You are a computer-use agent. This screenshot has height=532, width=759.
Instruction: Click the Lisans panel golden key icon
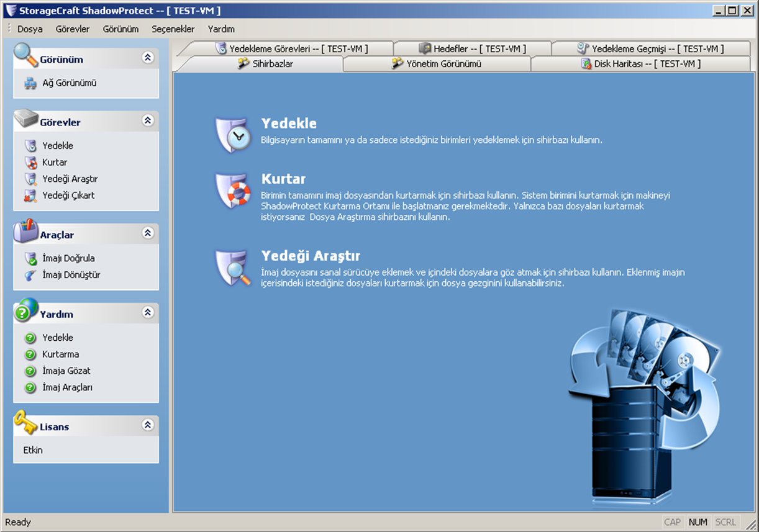26,422
